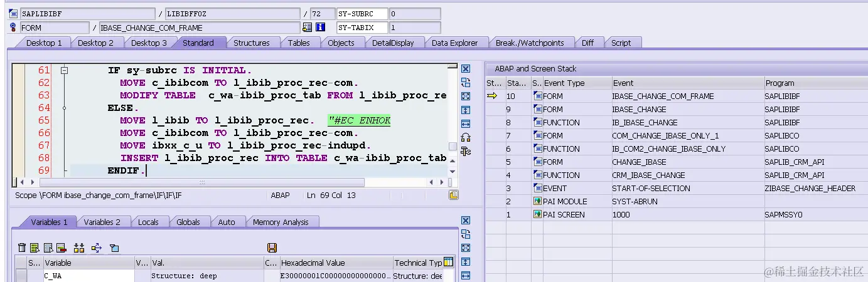Switch to the Structures tab

coord(252,43)
